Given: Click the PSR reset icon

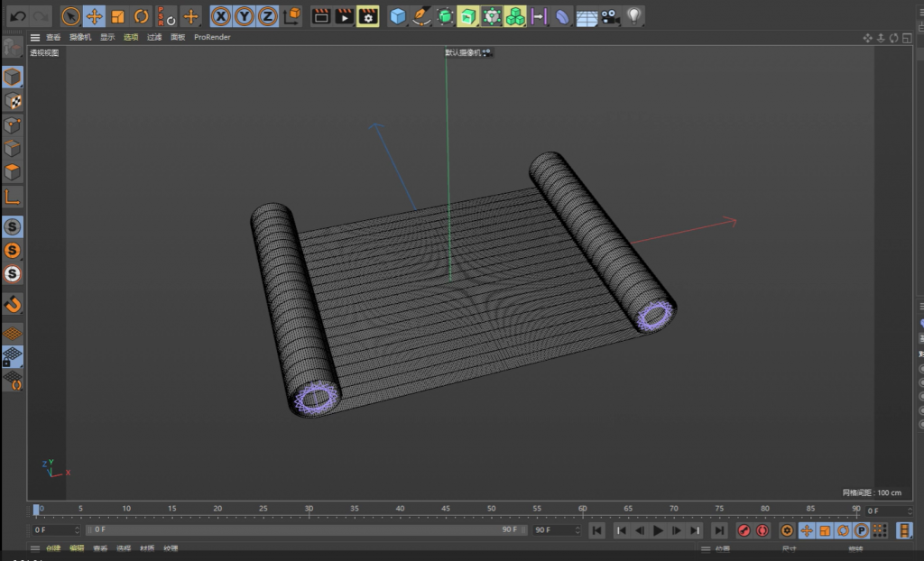Looking at the screenshot, I should 166,16.
